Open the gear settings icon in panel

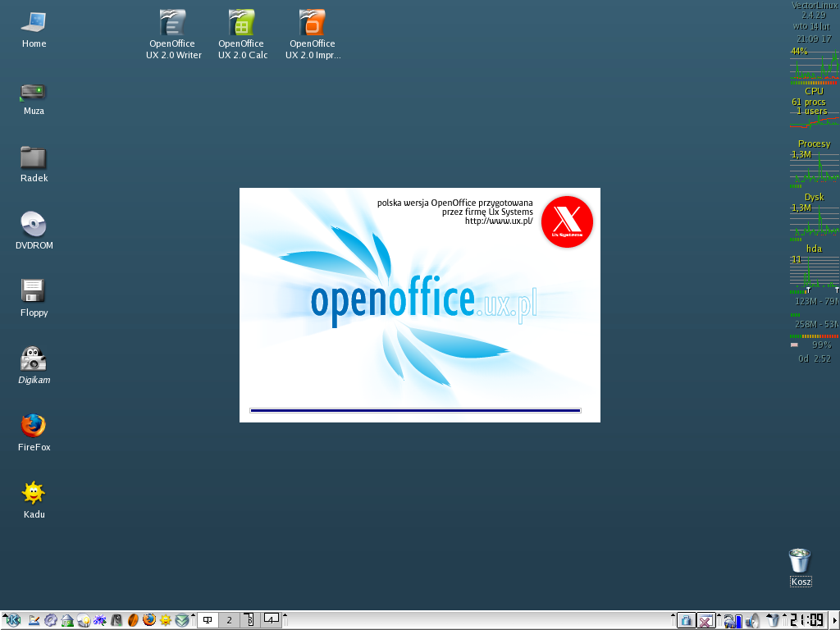tap(51, 620)
